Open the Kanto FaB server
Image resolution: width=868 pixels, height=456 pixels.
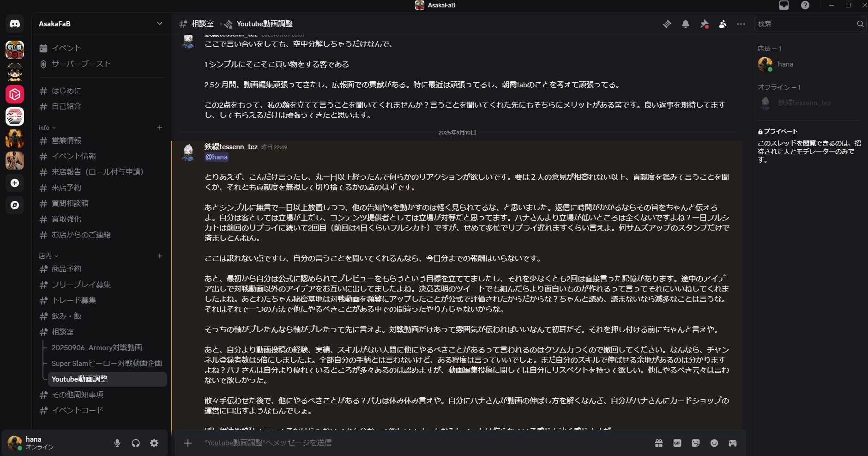coord(15,116)
